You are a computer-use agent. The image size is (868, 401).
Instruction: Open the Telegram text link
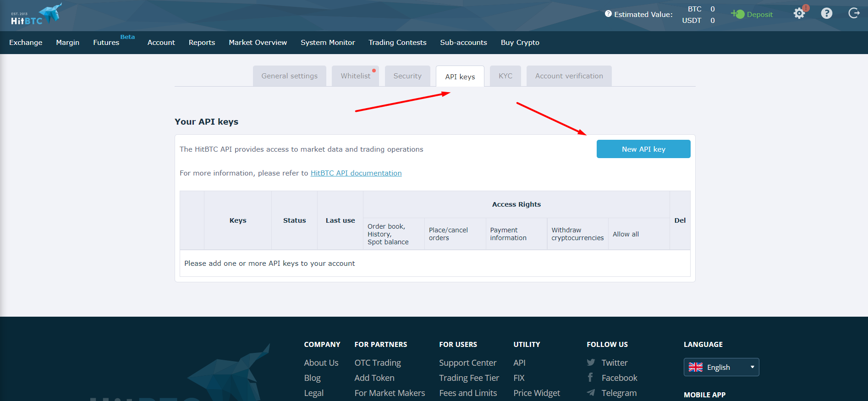pos(619,393)
